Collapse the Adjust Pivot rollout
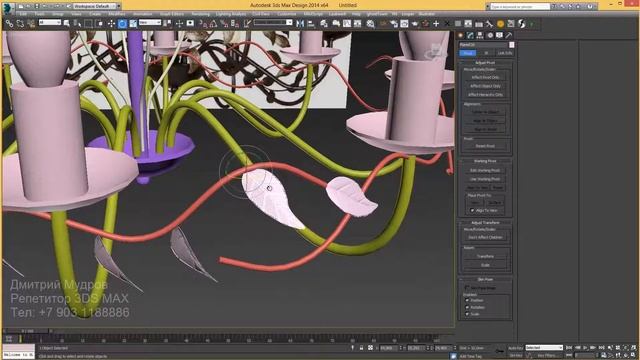 (x=485, y=63)
